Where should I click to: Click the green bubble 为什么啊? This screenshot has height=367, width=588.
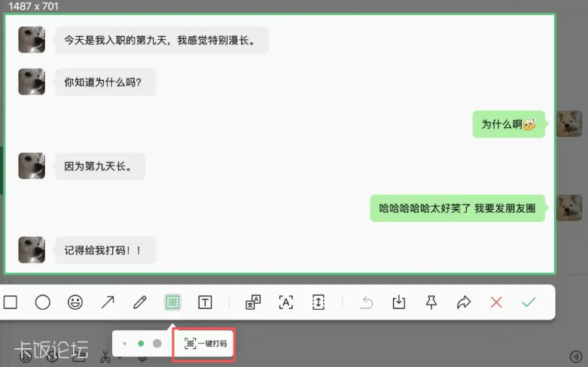(x=508, y=124)
